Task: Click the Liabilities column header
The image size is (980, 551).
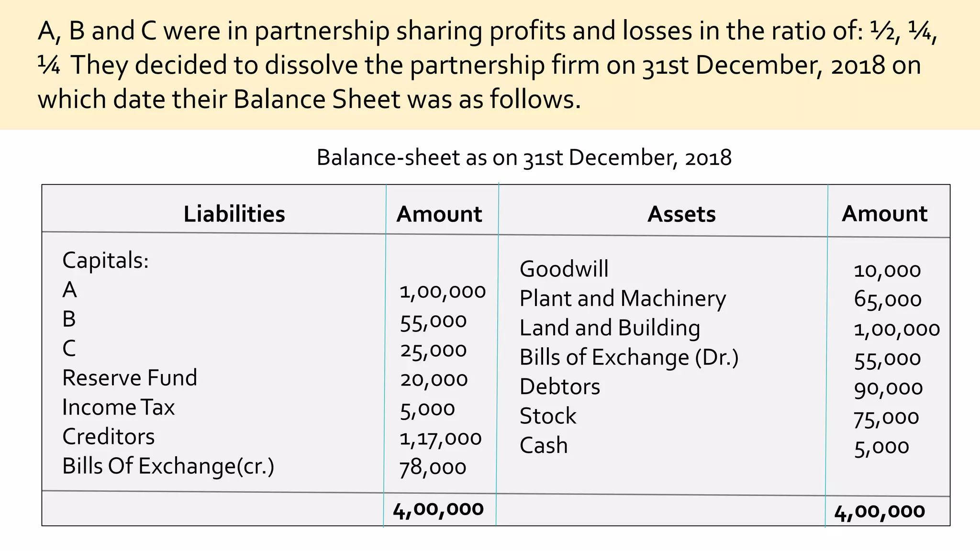Action: pos(234,214)
